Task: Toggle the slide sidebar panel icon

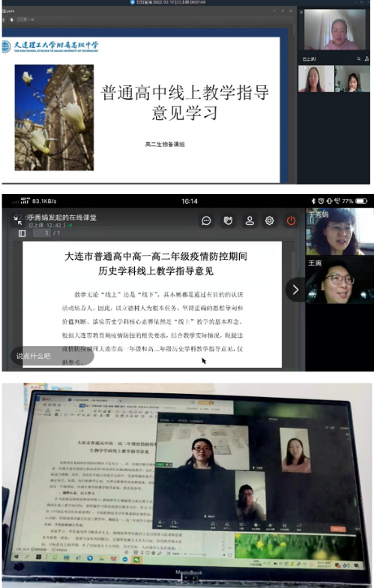Action: point(22,233)
